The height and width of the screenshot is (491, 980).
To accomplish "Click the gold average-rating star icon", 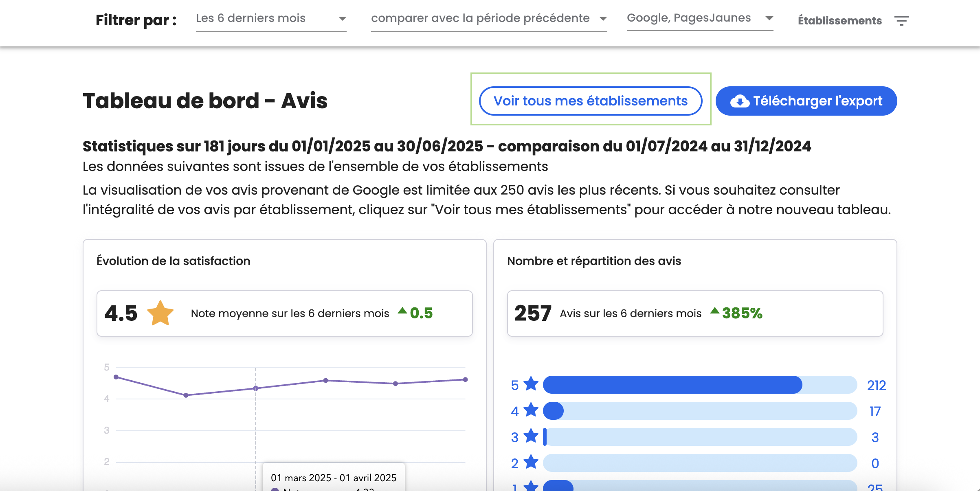I will click(160, 313).
